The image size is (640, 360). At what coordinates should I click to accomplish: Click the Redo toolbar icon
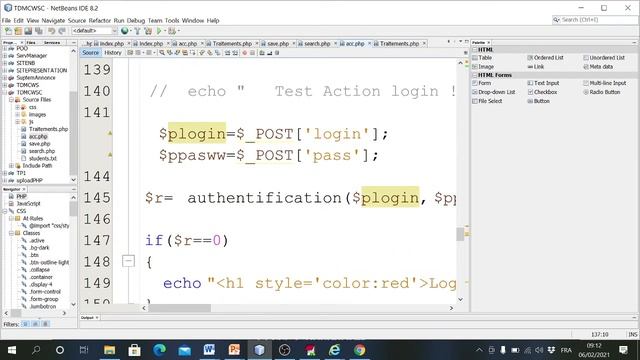pos(62,31)
